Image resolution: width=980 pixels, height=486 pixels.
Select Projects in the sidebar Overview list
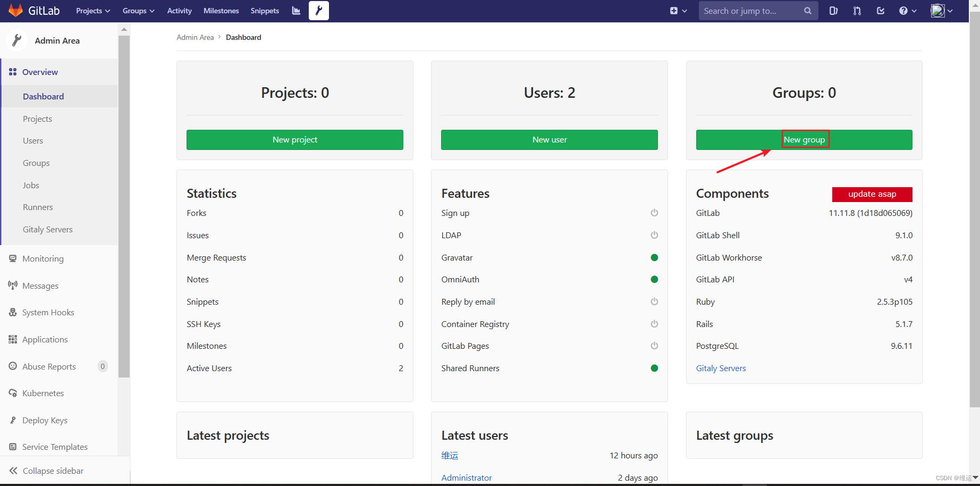click(37, 119)
